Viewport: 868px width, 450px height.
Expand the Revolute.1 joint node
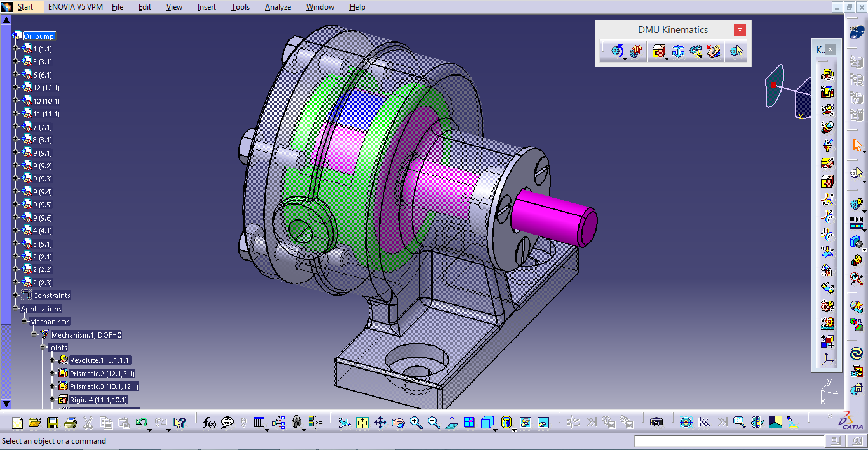(x=53, y=360)
